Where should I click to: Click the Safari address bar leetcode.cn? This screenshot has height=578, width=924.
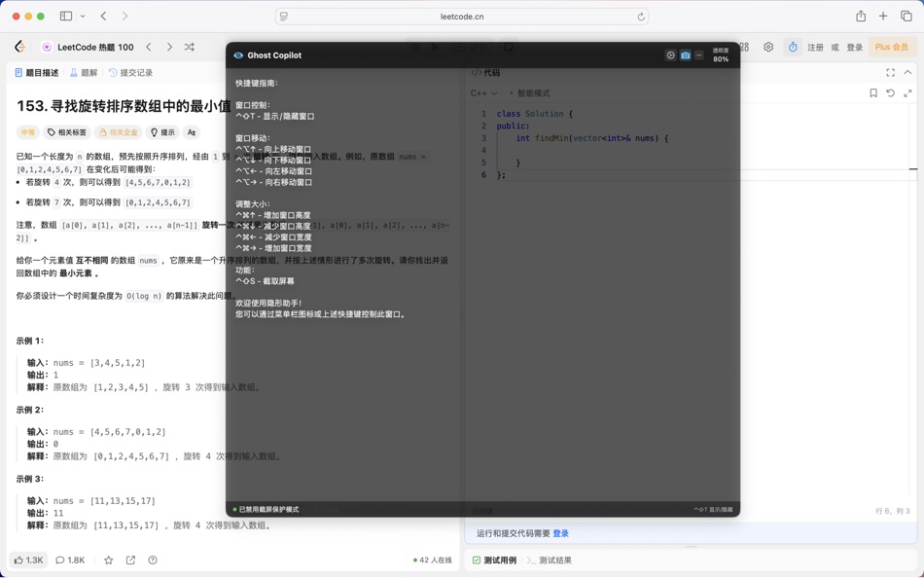pyautogui.click(x=462, y=17)
